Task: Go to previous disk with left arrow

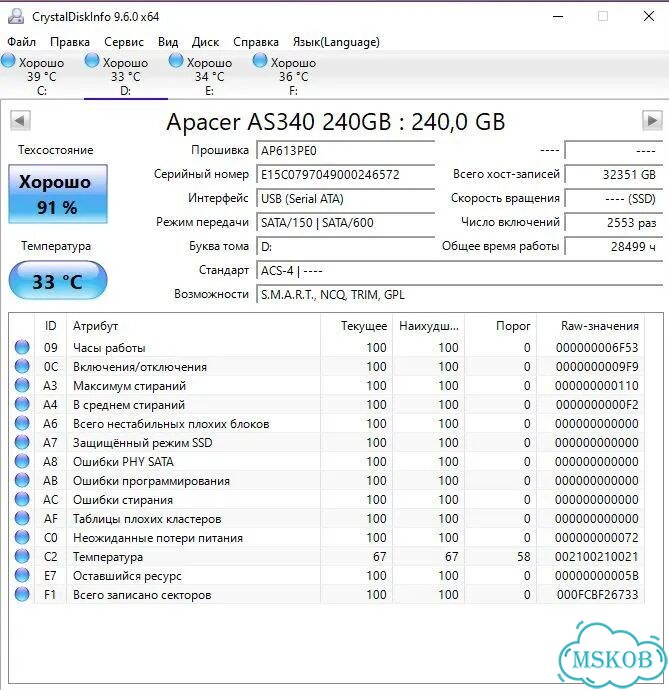Action: [20, 120]
